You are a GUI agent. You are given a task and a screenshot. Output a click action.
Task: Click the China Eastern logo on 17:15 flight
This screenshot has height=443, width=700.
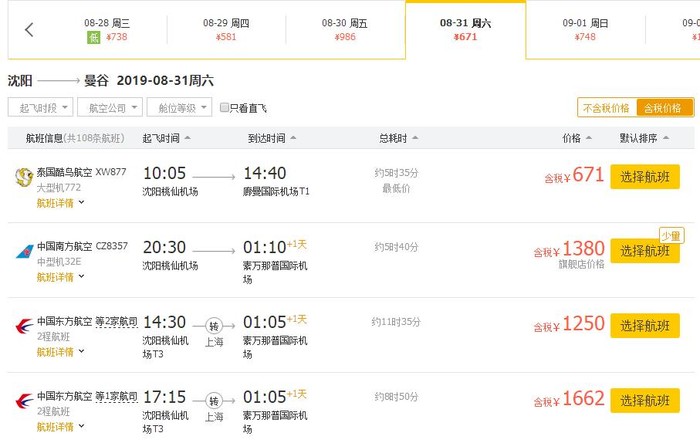click(22, 399)
